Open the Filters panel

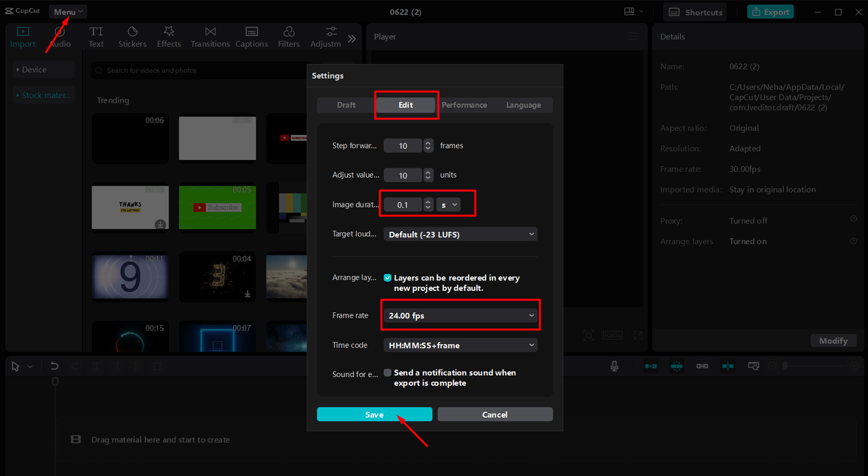(x=289, y=37)
